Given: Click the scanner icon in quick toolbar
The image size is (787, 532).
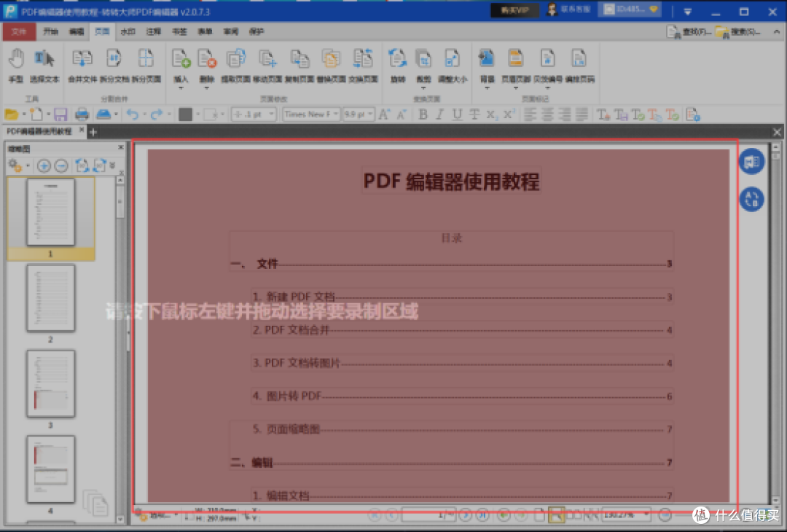Looking at the screenshot, I should (x=103, y=115).
